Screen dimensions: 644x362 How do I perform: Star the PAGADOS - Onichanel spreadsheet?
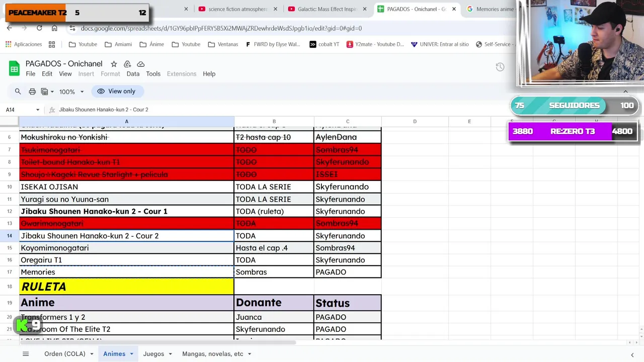[114, 64]
